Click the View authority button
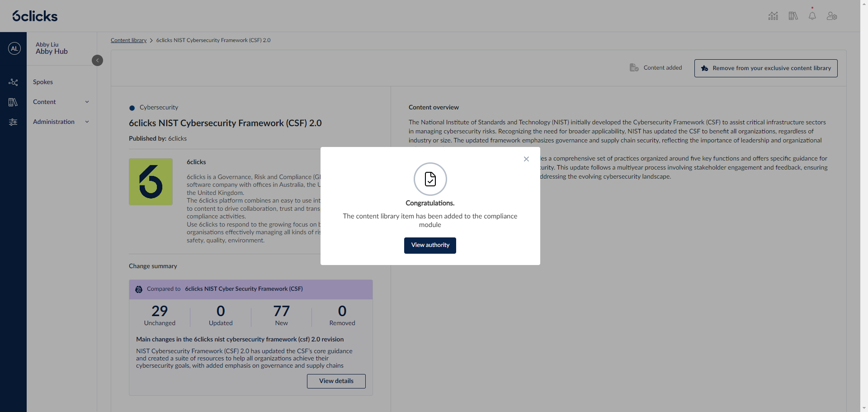 [x=430, y=246]
